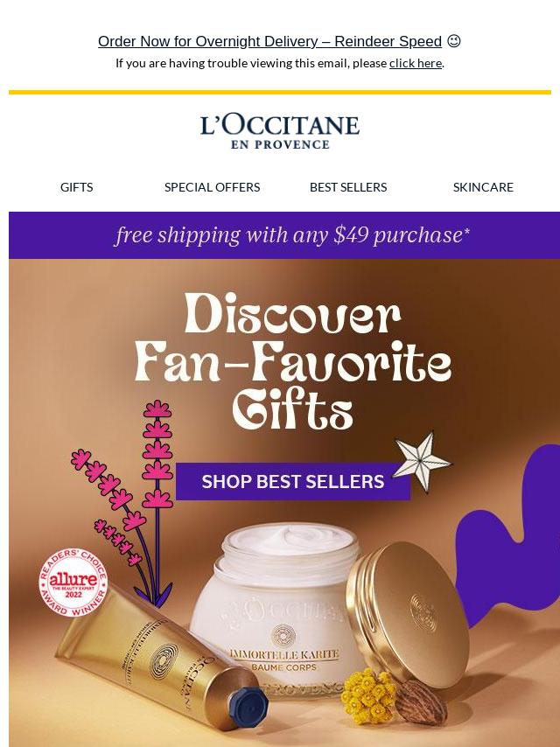
Task: Open the GIFTS menu item
Action: [77, 187]
